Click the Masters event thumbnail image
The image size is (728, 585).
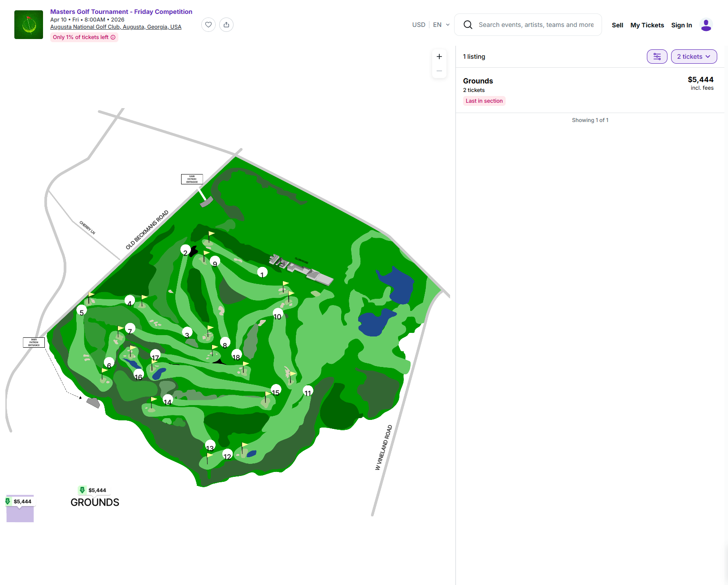pyautogui.click(x=29, y=25)
